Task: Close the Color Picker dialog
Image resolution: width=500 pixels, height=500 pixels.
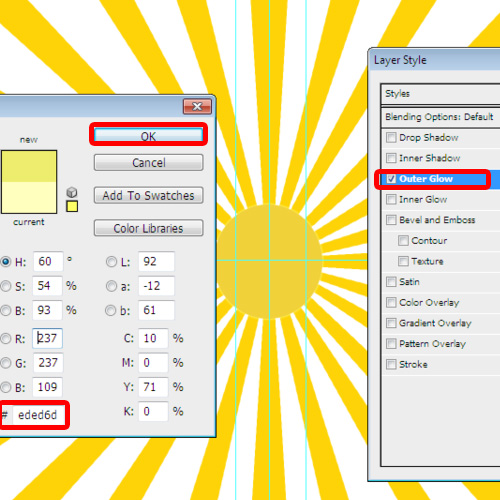Action: point(197,107)
